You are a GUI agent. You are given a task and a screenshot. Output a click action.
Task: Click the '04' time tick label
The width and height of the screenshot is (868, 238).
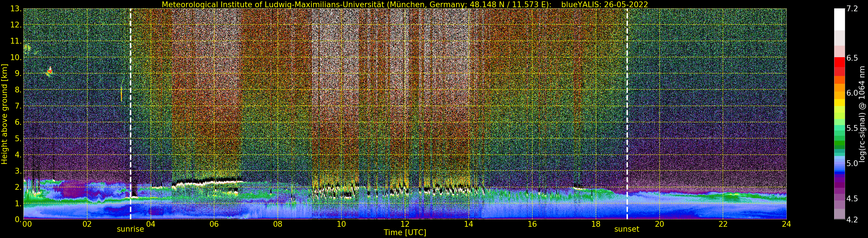[151, 224]
